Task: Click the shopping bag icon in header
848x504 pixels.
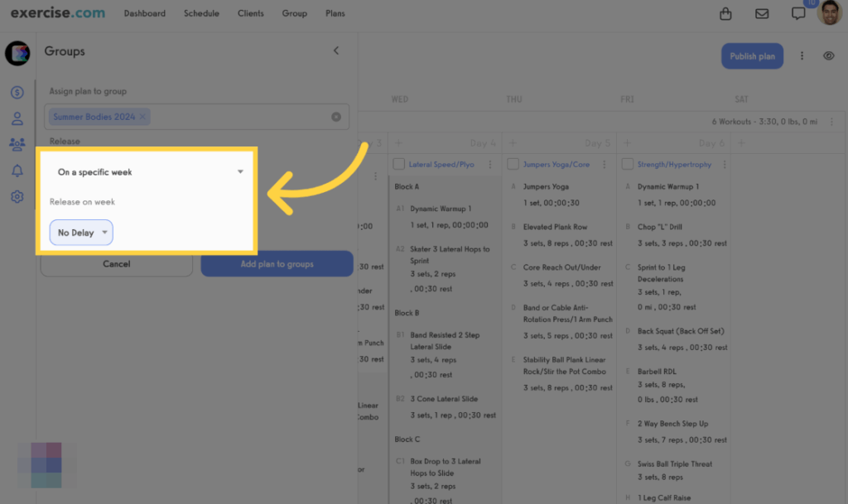Action: (726, 13)
